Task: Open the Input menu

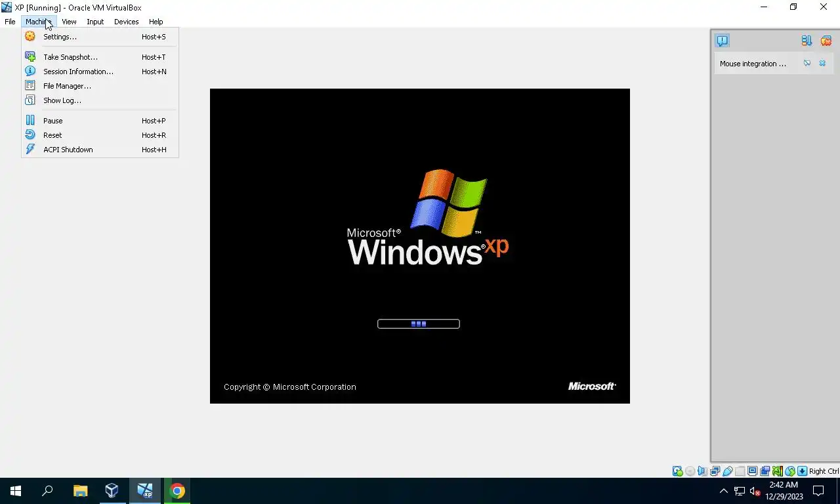Action: tap(95, 22)
